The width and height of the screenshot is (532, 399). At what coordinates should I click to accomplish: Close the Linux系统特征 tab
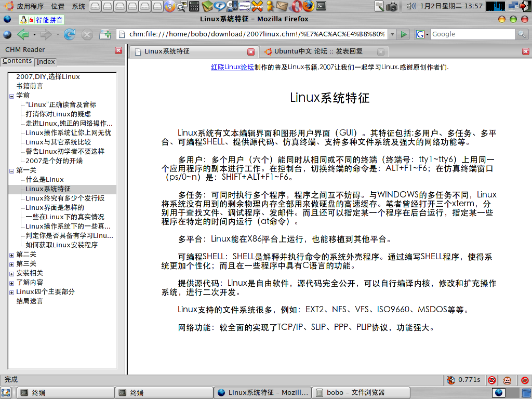(251, 51)
